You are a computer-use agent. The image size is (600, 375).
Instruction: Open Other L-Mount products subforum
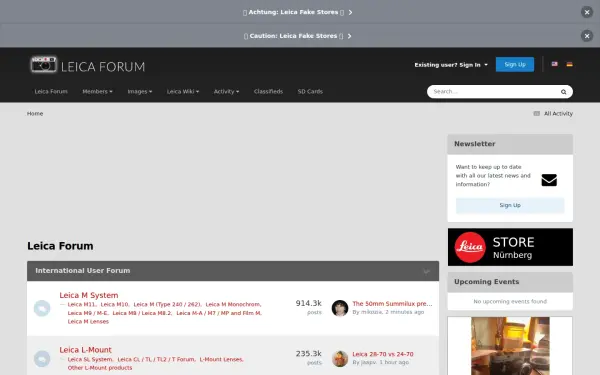(x=100, y=368)
